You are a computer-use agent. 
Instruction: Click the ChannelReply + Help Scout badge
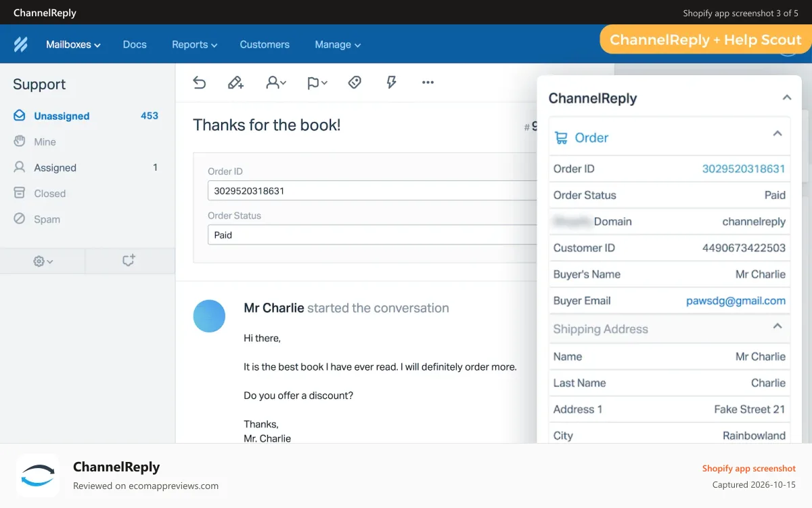(706, 40)
